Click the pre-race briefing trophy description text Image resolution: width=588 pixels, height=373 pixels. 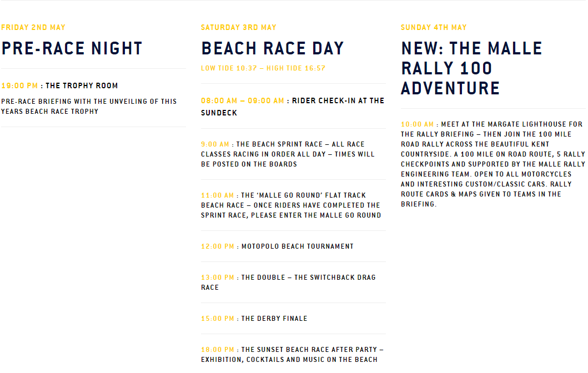89,107
